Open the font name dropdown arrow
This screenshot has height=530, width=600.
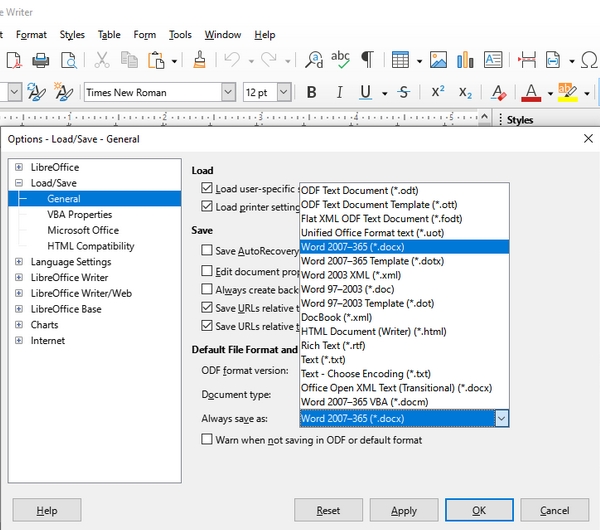[228, 92]
